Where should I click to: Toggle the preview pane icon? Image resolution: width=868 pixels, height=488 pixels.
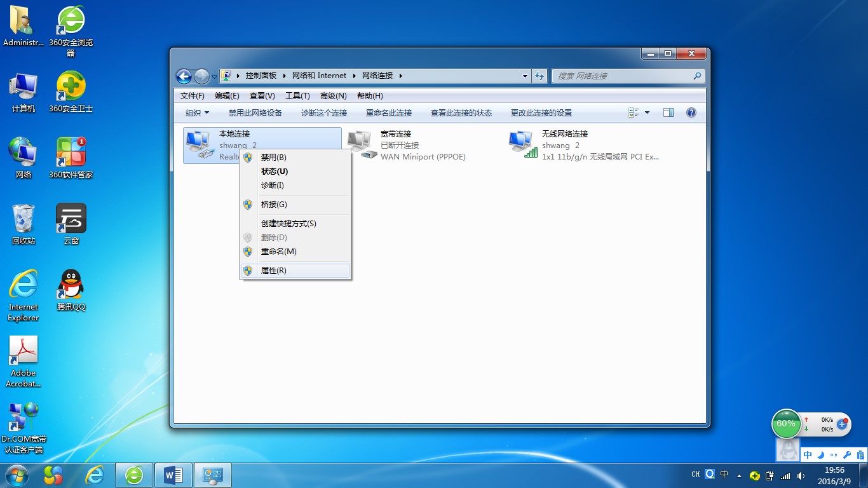point(668,112)
